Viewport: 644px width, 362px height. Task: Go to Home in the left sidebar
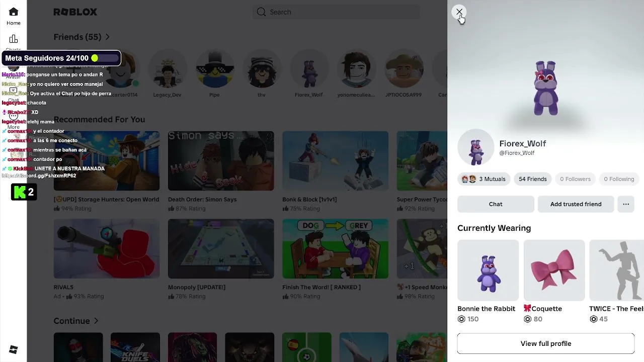point(14,16)
